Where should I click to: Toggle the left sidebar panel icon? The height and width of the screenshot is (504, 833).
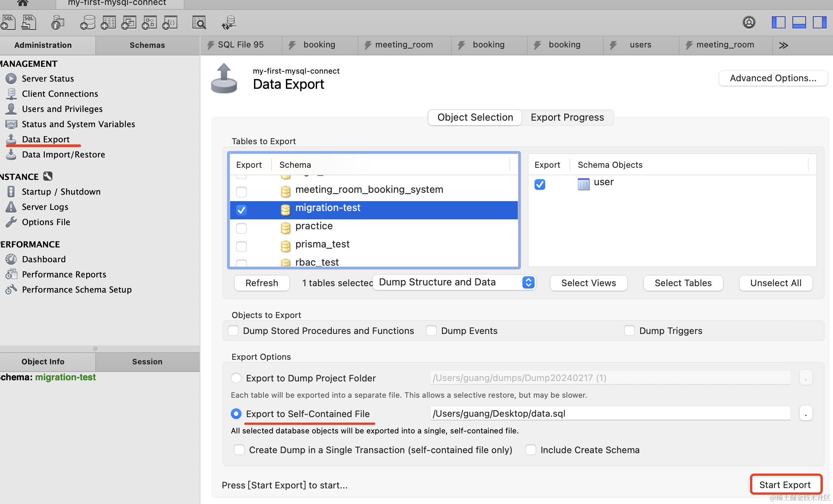[778, 22]
